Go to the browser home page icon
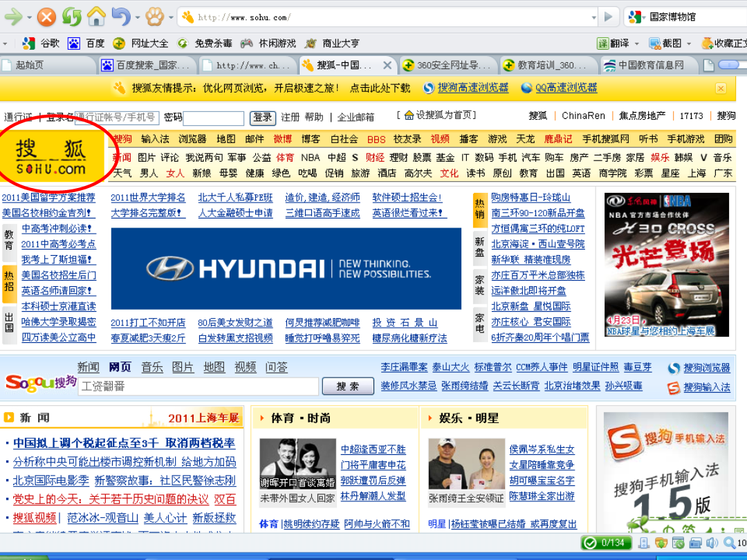The image size is (747, 560). [96, 17]
